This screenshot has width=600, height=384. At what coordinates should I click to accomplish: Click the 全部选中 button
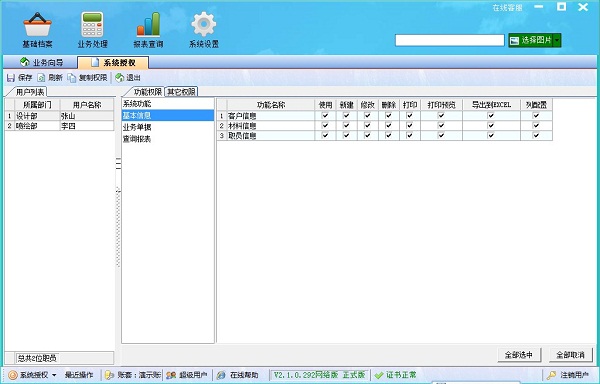tap(519, 355)
